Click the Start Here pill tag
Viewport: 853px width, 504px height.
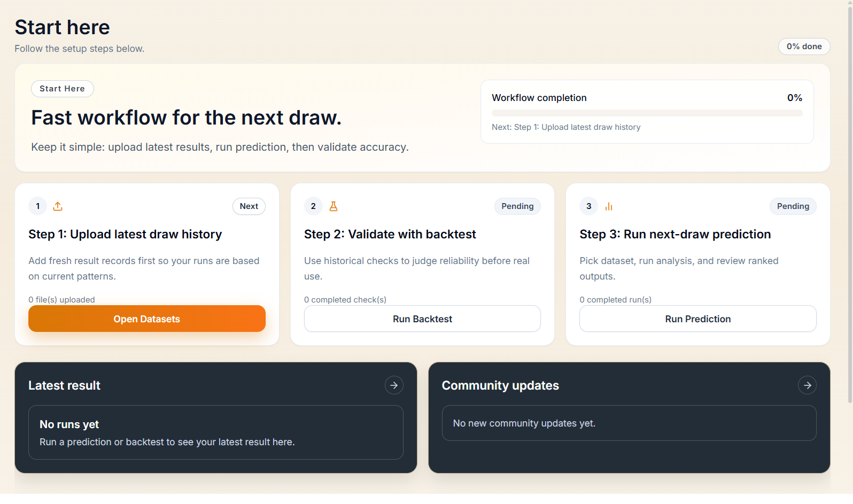click(62, 89)
